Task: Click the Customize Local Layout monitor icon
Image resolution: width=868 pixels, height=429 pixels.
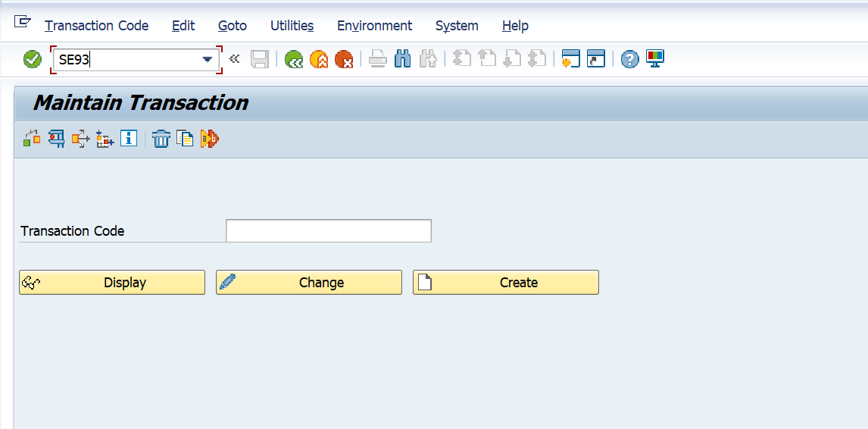Action: (654, 59)
